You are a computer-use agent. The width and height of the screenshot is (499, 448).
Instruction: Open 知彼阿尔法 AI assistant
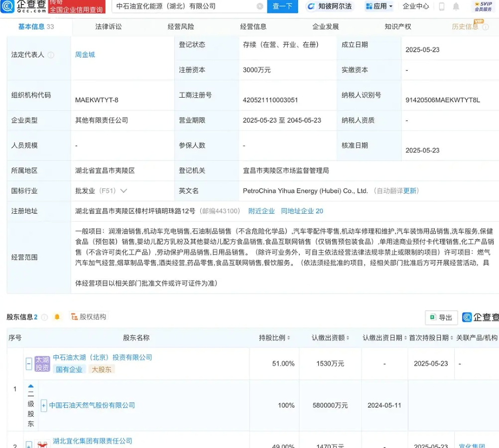(330, 6)
